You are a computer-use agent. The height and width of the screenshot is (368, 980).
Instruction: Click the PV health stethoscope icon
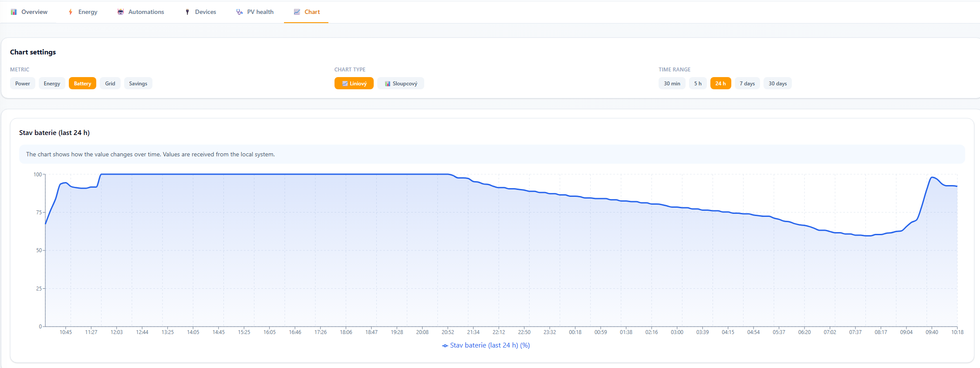(240, 12)
